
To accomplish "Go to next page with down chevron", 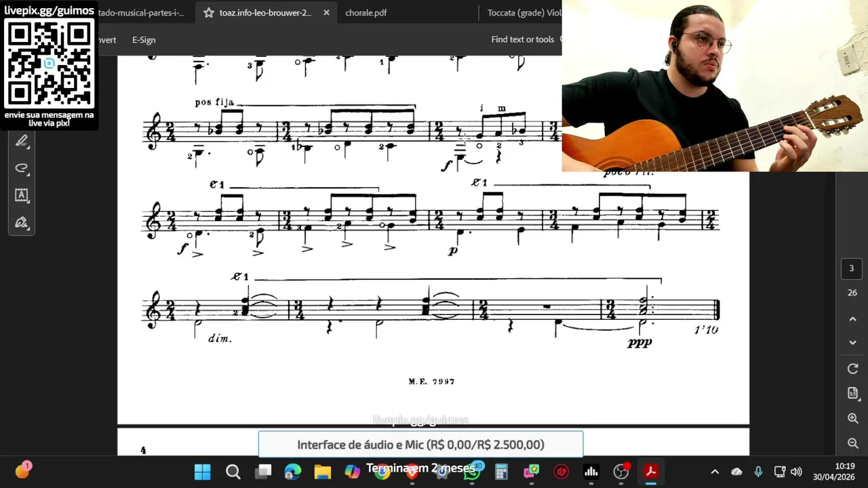I will pos(853,342).
